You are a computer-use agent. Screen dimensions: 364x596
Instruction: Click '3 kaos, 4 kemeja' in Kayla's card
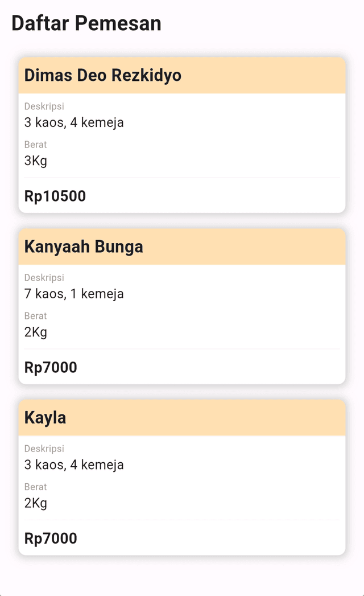point(74,465)
